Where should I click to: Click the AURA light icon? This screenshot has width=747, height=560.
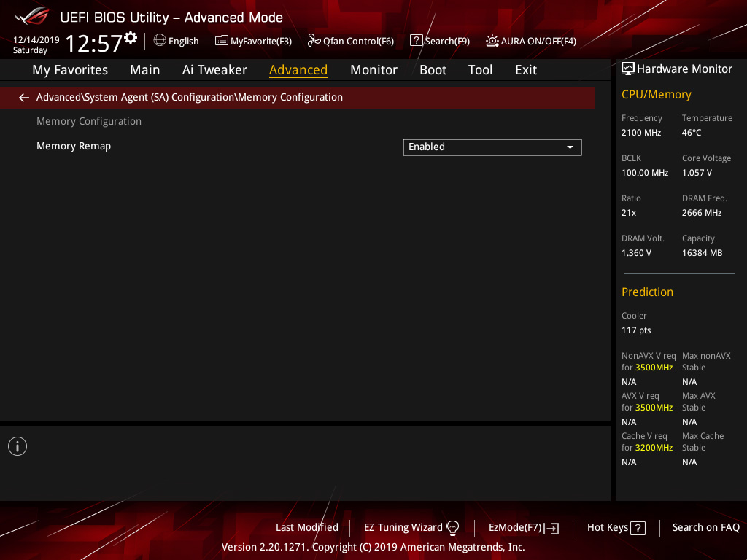[492, 41]
